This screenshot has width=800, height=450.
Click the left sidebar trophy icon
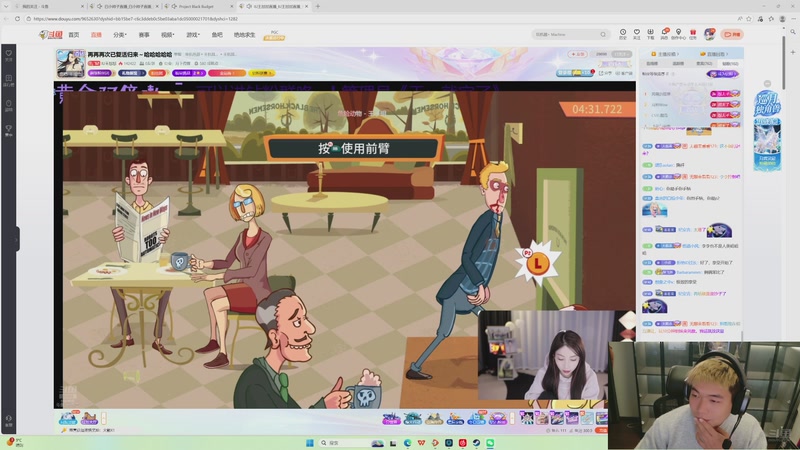tap(9, 131)
